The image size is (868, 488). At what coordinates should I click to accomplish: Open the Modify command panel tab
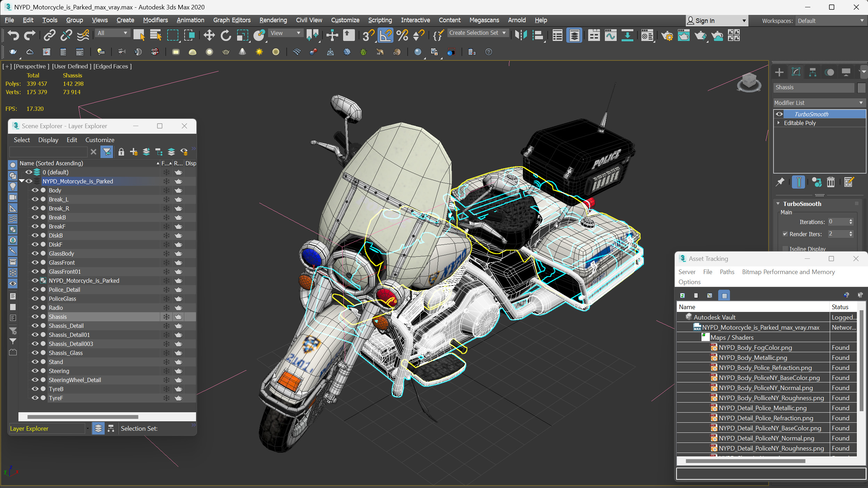[x=796, y=72]
